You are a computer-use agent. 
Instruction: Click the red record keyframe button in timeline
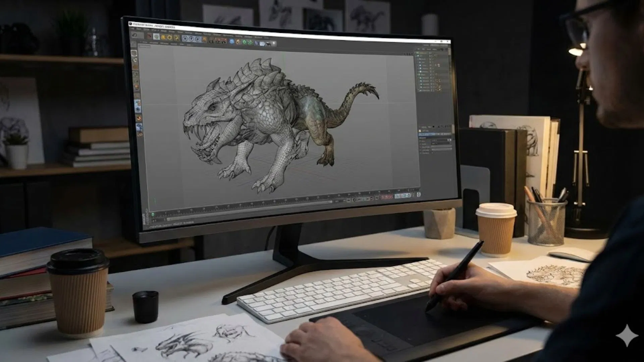(383, 197)
